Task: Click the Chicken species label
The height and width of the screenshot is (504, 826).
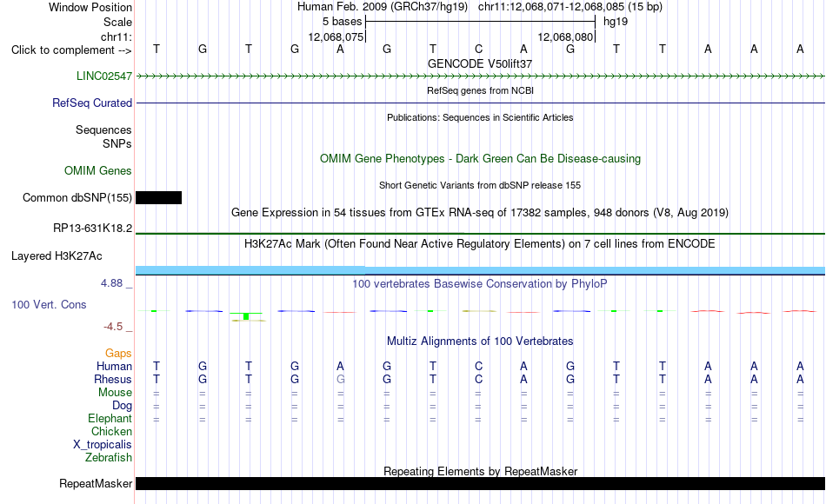Action: 111,431
